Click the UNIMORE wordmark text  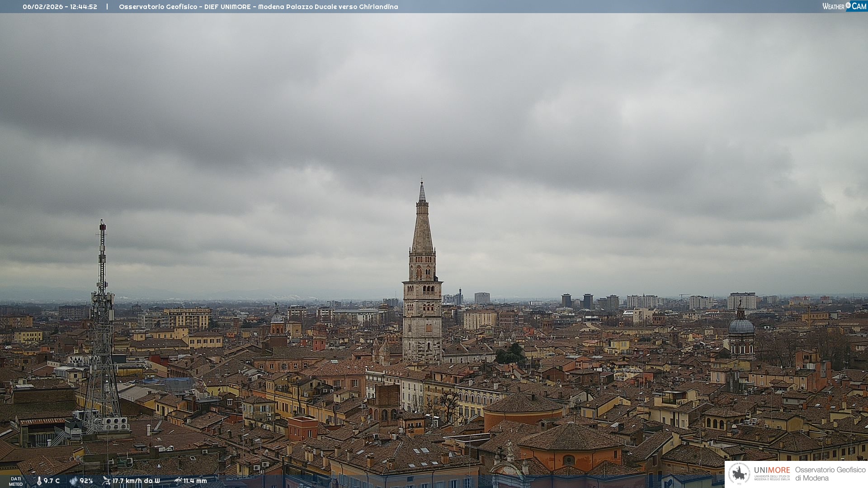[772, 470]
